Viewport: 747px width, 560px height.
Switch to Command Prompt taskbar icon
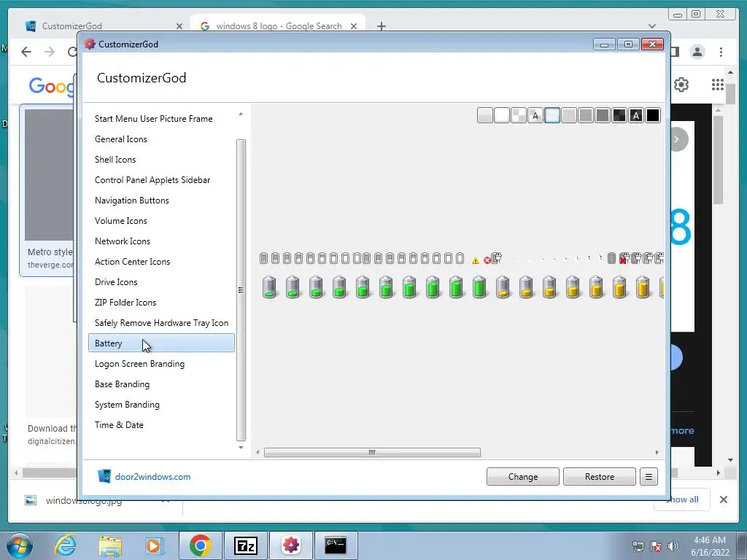click(x=336, y=545)
